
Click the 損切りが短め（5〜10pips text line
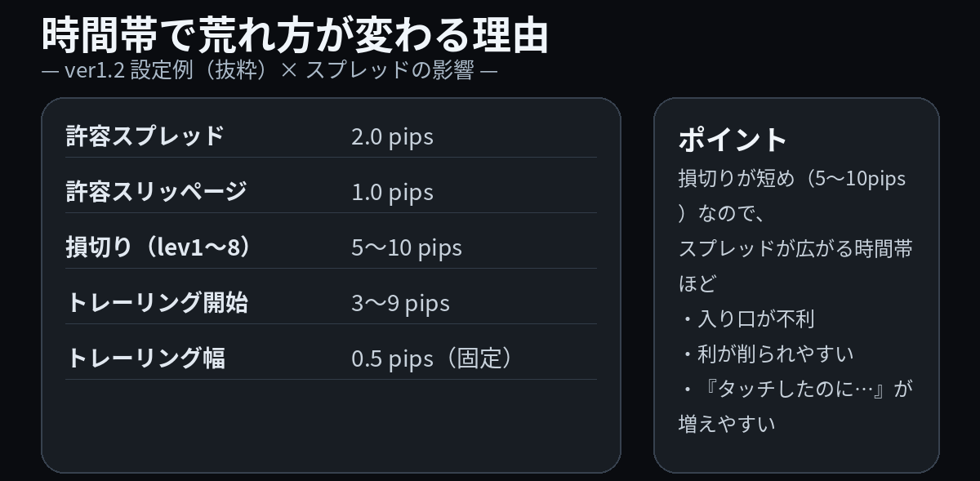point(791,178)
